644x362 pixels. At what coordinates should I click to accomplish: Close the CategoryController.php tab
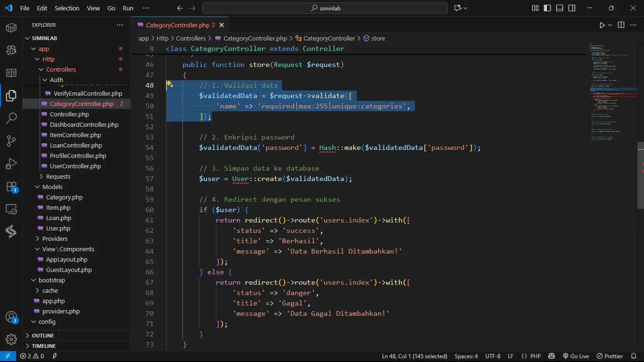pyautogui.click(x=222, y=25)
